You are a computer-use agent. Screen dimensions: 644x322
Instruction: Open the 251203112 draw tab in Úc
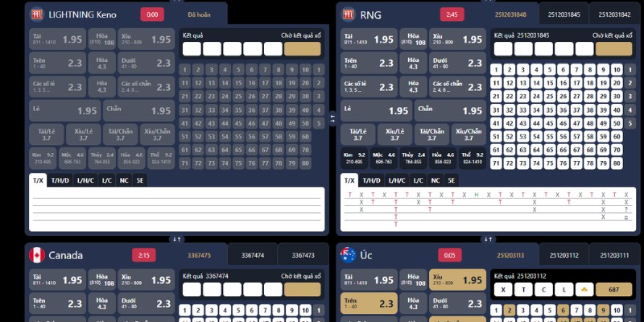point(564,255)
